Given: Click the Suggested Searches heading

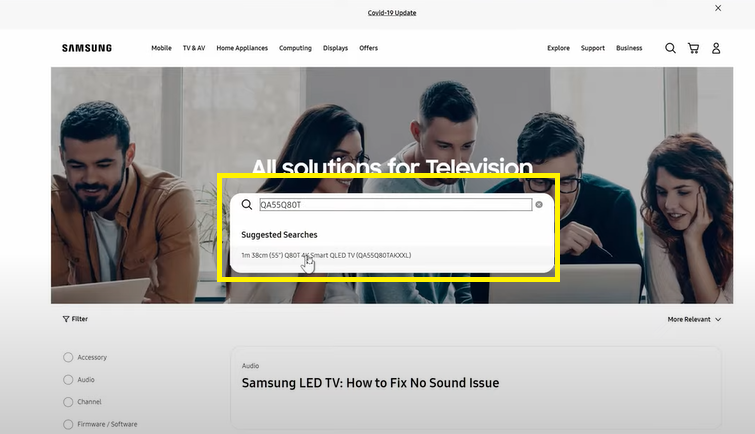Looking at the screenshot, I should pos(279,235).
